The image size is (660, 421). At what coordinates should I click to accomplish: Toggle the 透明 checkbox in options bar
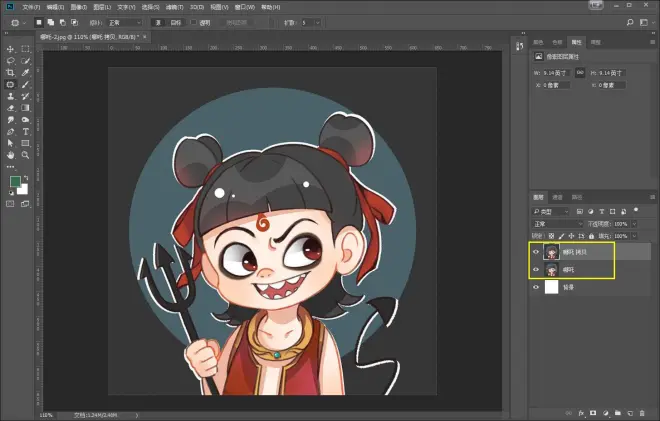pyautogui.click(x=194, y=22)
